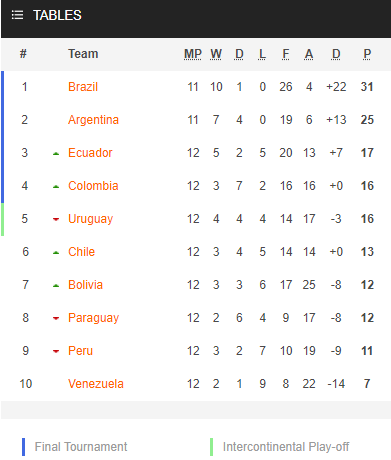Click the green Intercontinental Play-off legend bar
The height and width of the screenshot is (460, 391).
(211, 447)
